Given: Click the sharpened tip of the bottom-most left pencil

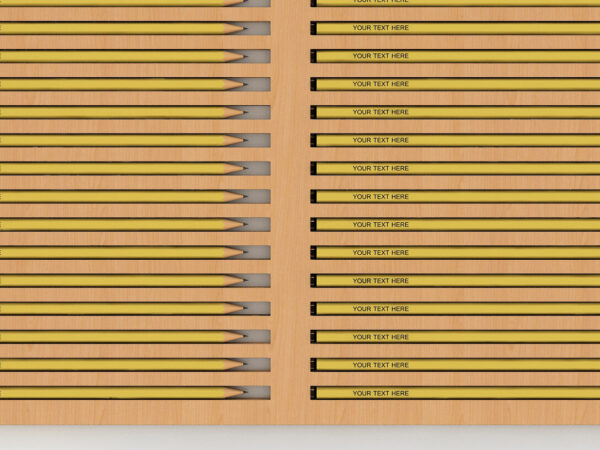Looking at the screenshot, I should [240, 393].
